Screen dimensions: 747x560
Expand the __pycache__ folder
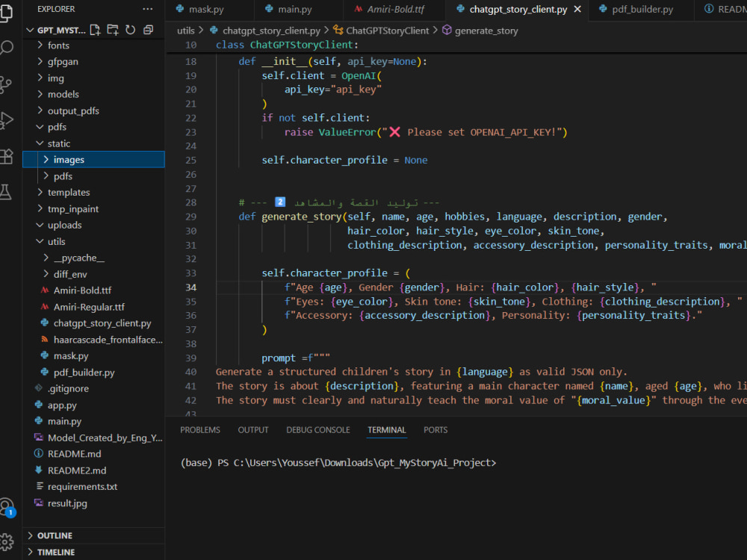click(94, 258)
